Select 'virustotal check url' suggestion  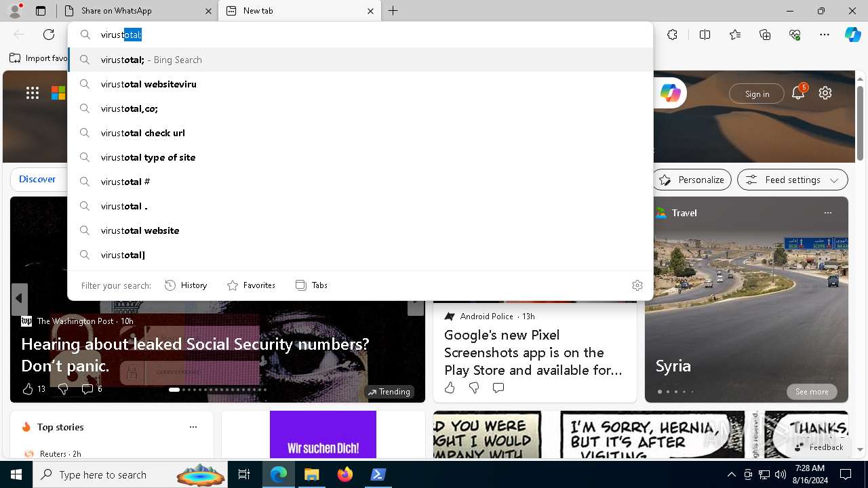[x=360, y=133]
